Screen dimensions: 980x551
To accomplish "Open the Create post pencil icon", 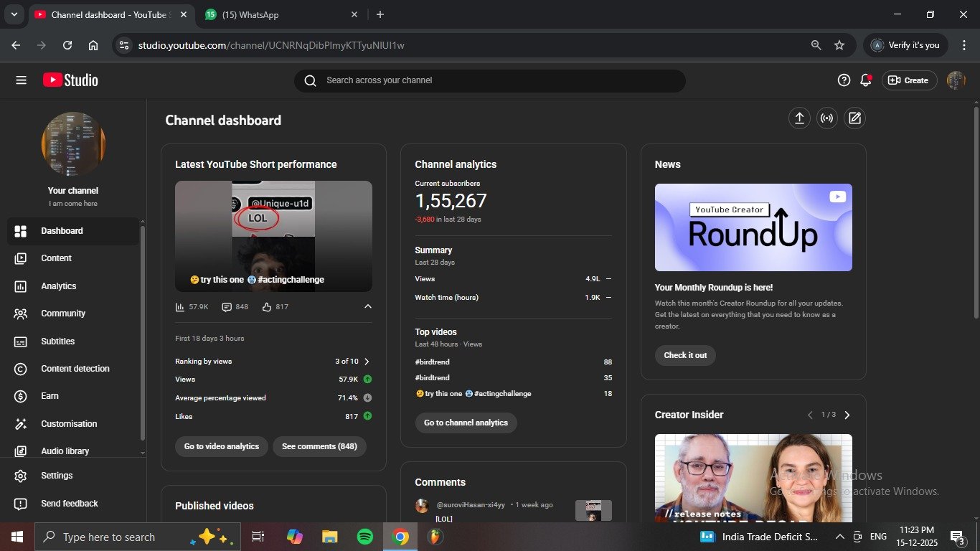I will click(854, 118).
